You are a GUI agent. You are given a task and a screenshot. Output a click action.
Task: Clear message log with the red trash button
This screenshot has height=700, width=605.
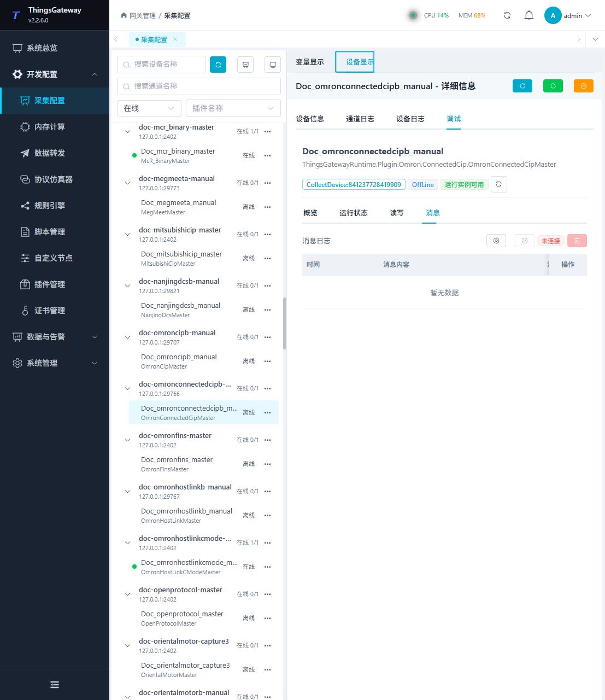coord(577,241)
